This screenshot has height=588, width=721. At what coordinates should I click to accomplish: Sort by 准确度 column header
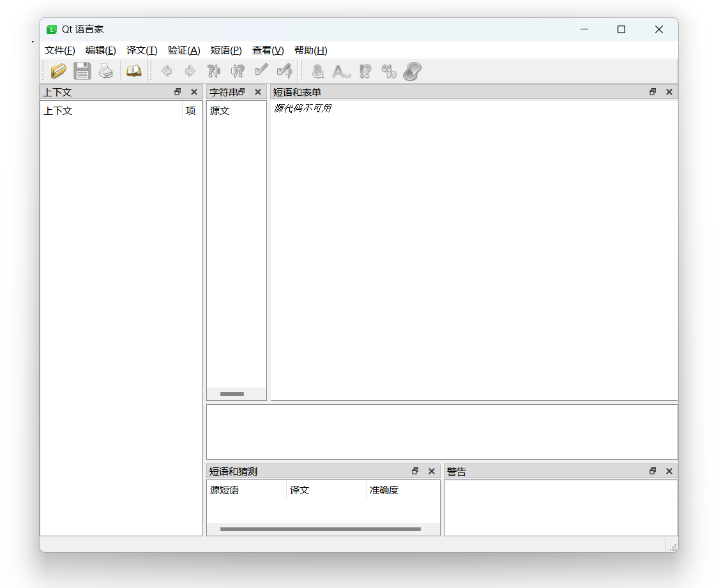[403, 490]
